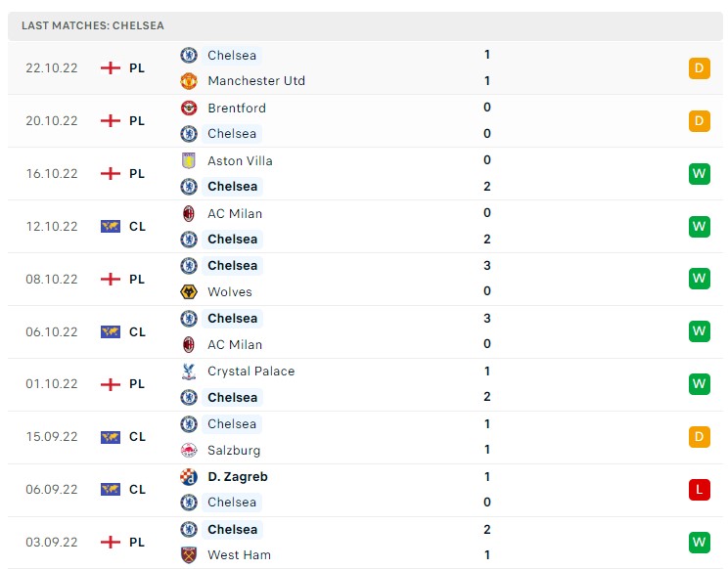Open the Manchester Utd team link
Viewport: 728px width, 569px height.
tap(256, 81)
